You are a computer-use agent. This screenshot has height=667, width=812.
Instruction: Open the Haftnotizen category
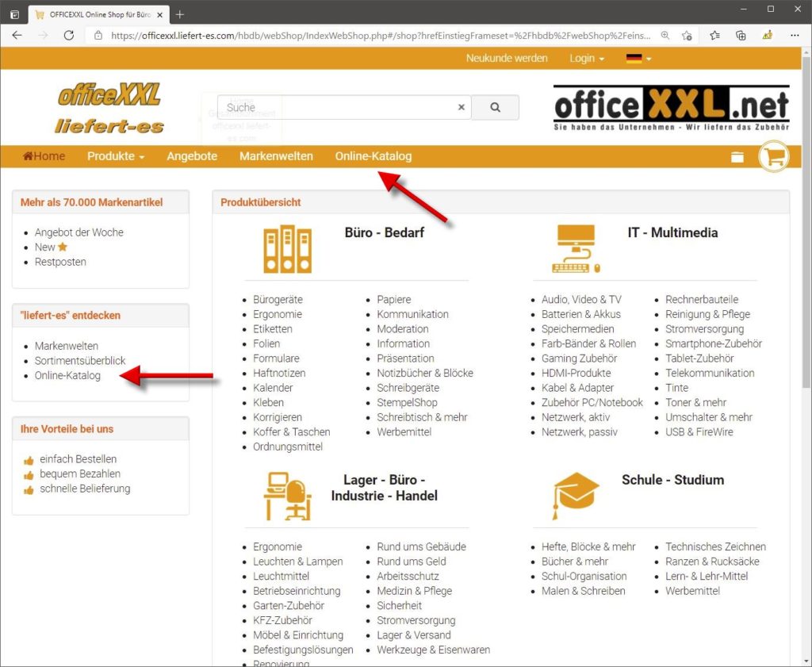(279, 373)
